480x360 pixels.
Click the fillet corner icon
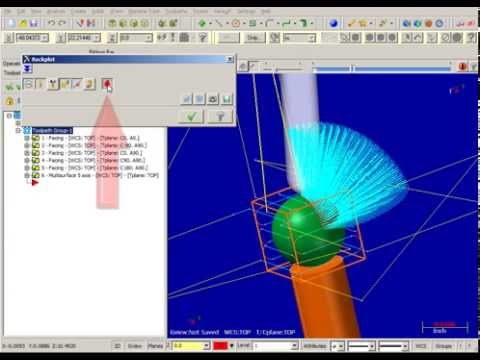pyautogui.click(x=269, y=23)
